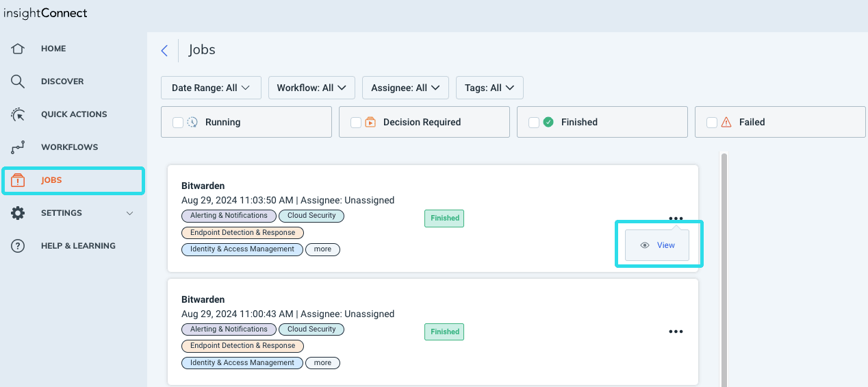Check the Failed filter checkbox
868x387 pixels.
[x=712, y=122]
